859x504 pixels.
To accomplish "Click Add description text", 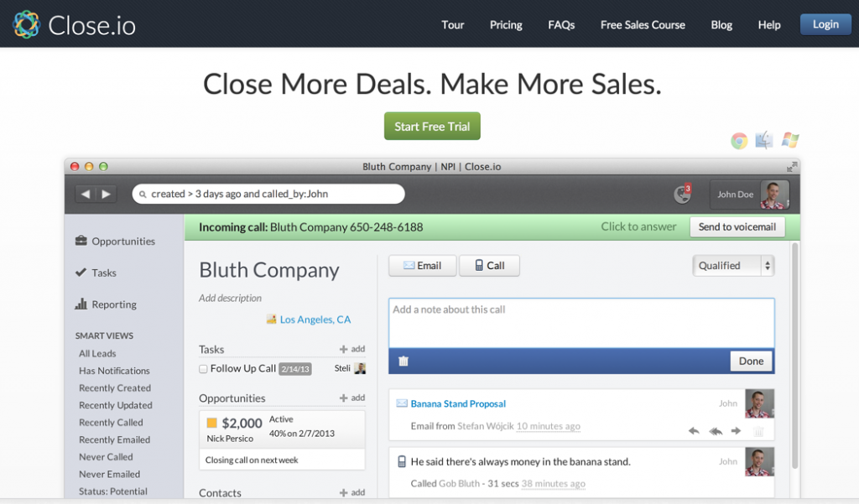I will 230,298.
